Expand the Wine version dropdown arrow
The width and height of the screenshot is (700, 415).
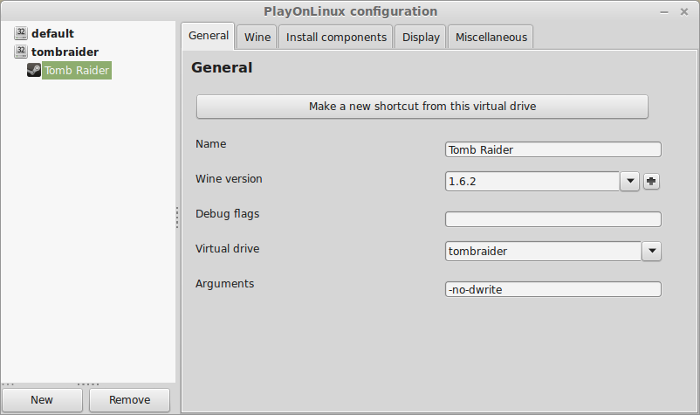[630, 181]
